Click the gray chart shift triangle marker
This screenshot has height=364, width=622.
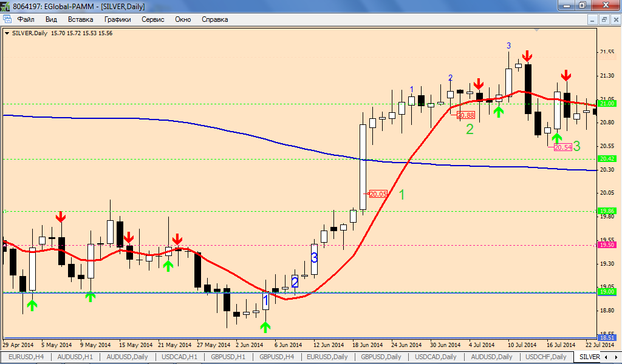tap(537, 30)
